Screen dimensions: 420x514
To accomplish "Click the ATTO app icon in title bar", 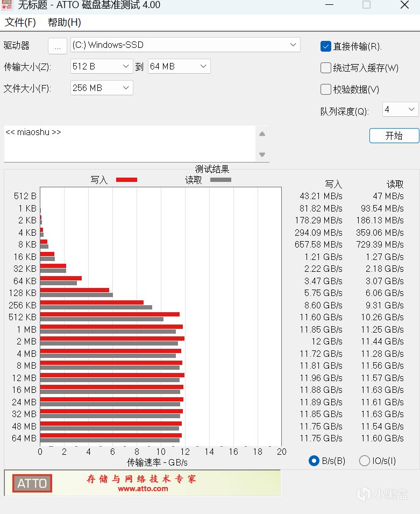I will [x=7, y=5].
